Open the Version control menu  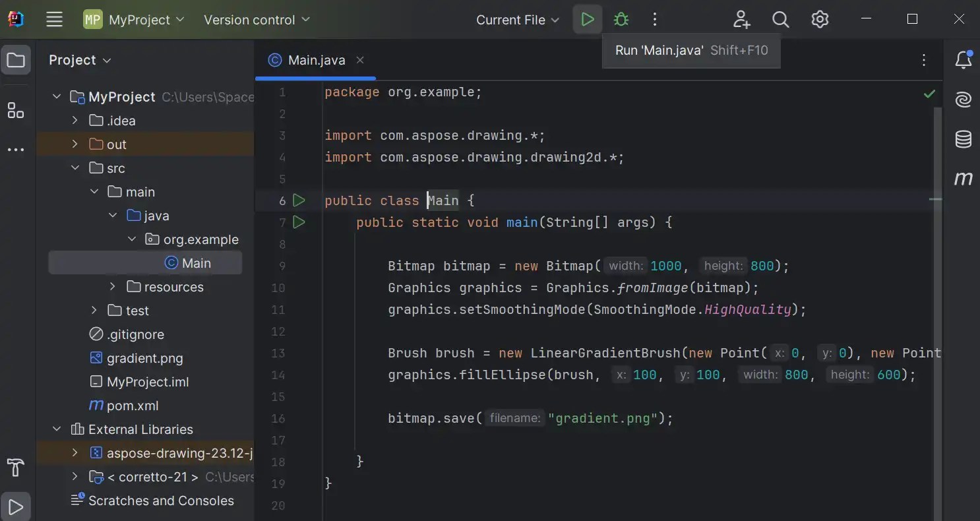click(256, 19)
